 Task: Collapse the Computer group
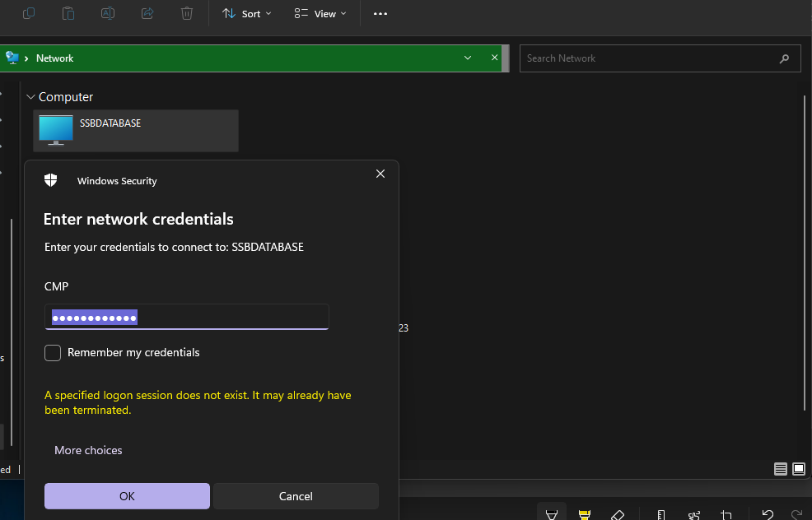30,97
